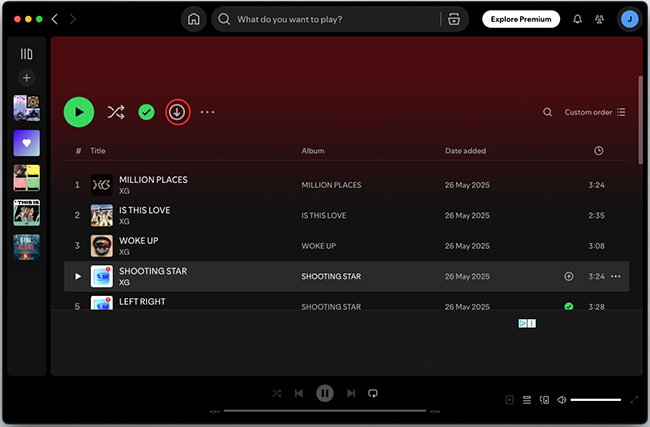Viewport: 650px width, 427px height.
Task: Expand Your Library sidebar
Action: pyautogui.click(x=27, y=54)
